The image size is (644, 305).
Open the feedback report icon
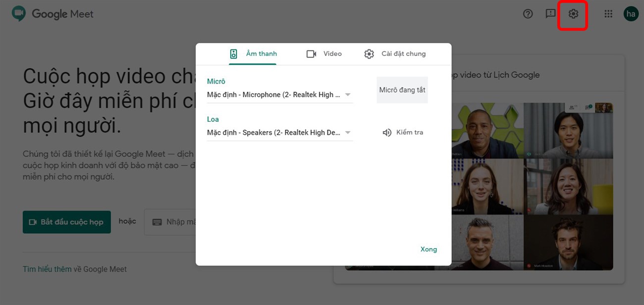tap(550, 14)
